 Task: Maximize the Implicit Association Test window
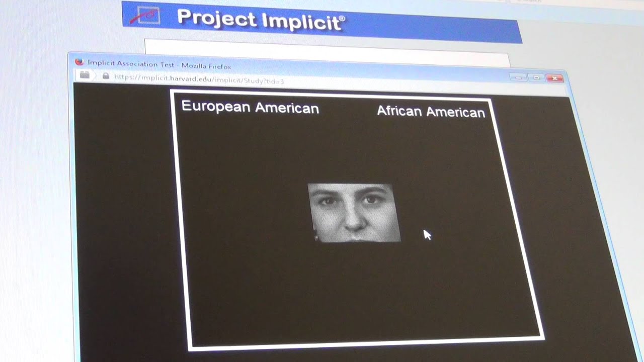(536, 77)
